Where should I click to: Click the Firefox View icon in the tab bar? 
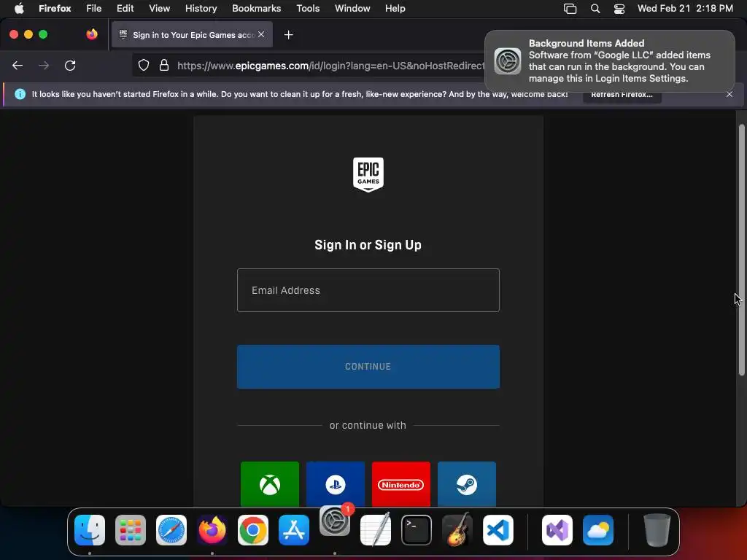92,34
